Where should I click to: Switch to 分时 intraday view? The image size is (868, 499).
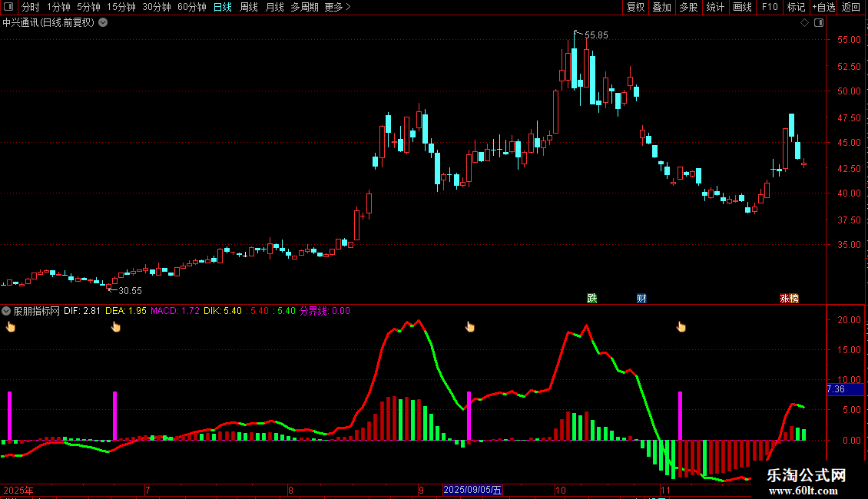pyautogui.click(x=31, y=7)
